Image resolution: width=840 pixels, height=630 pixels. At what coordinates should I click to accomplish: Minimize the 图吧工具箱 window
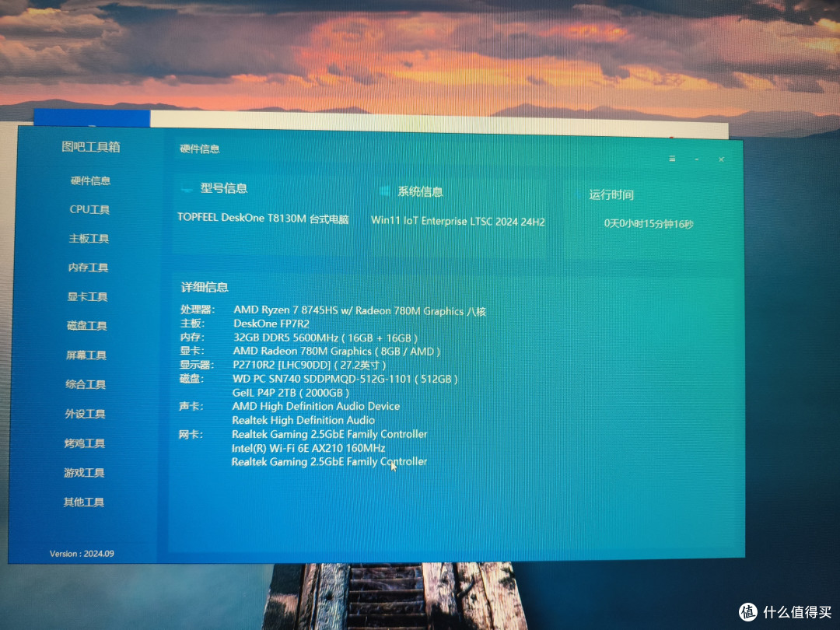(x=697, y=159)
